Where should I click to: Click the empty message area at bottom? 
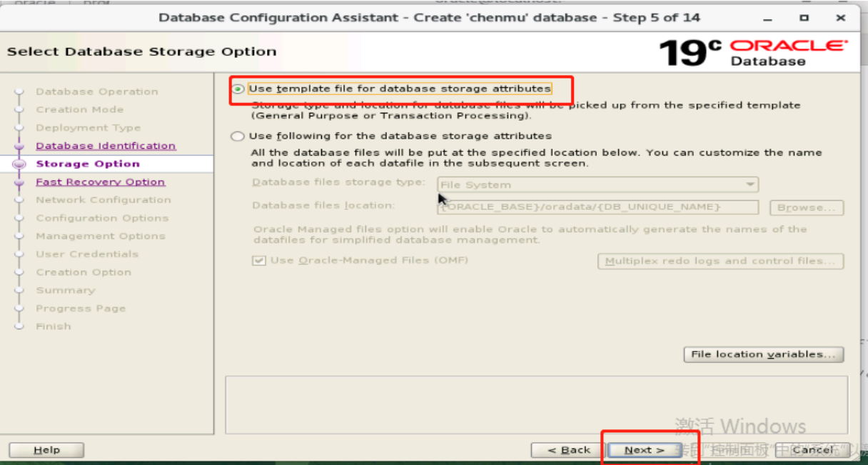(537, 404)
